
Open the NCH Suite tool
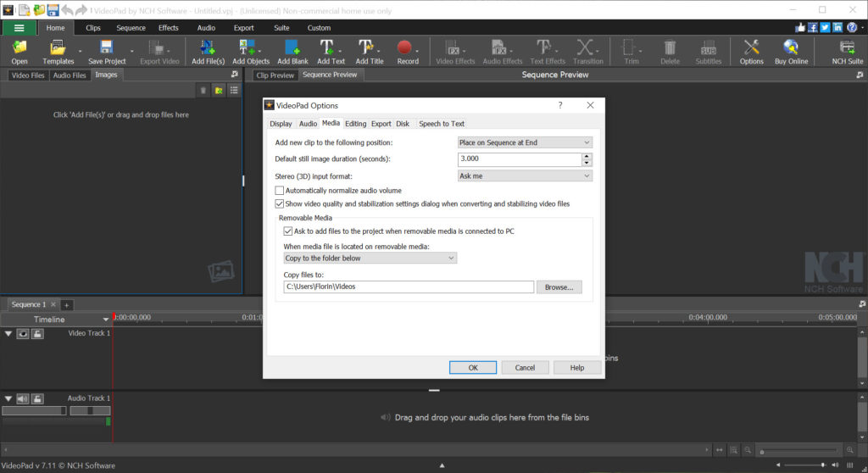(847, 52)
